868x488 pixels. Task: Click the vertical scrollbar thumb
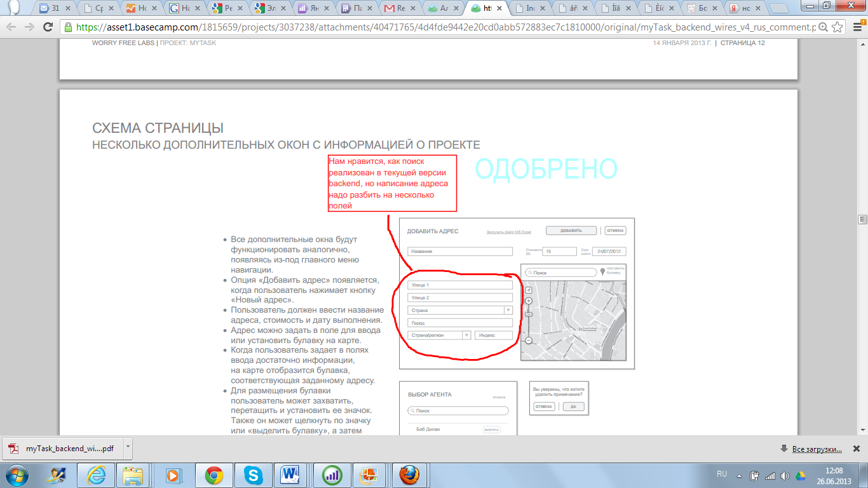(x=862, y=219)
